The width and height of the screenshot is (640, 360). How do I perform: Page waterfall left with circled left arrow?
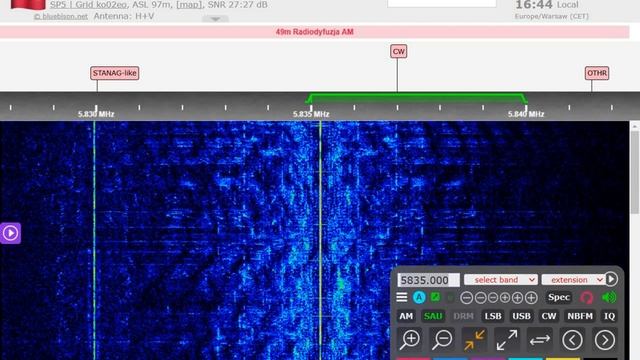572,340
